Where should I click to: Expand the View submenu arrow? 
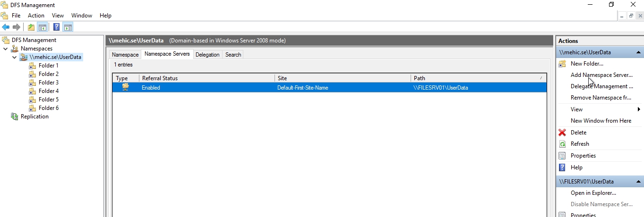[639, 109]
